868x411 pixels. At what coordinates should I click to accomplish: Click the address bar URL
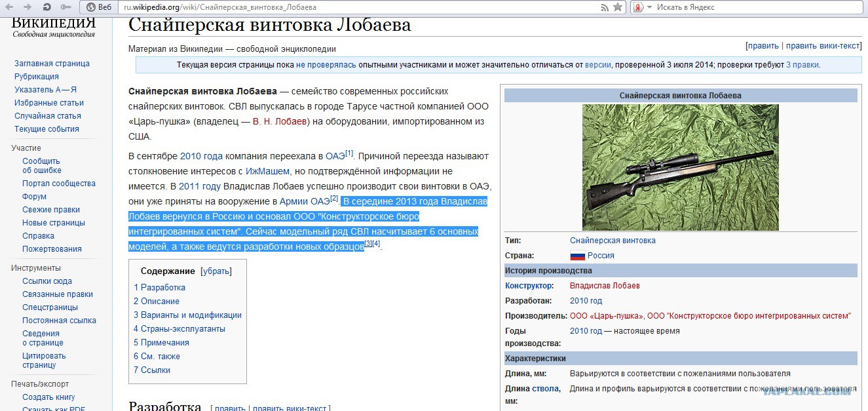coord(219,7)
